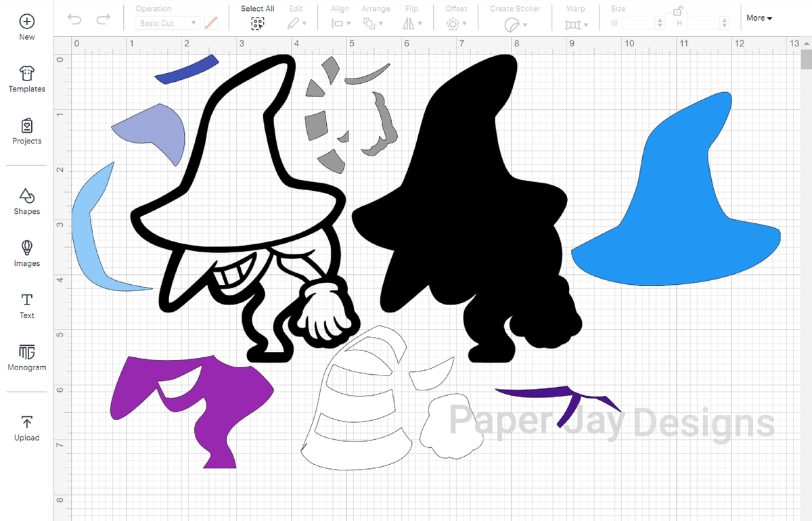
Task: Click the Height size input field
Action: point(703,23)
